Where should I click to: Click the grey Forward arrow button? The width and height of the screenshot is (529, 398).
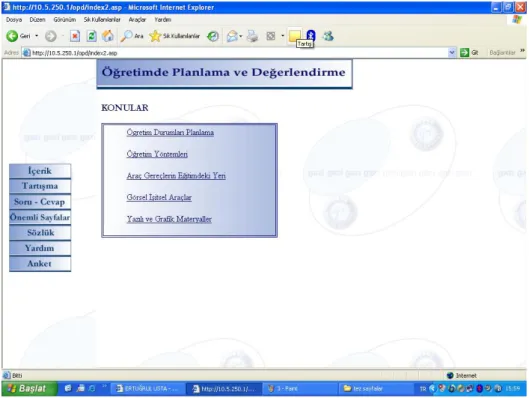point(51,36)
